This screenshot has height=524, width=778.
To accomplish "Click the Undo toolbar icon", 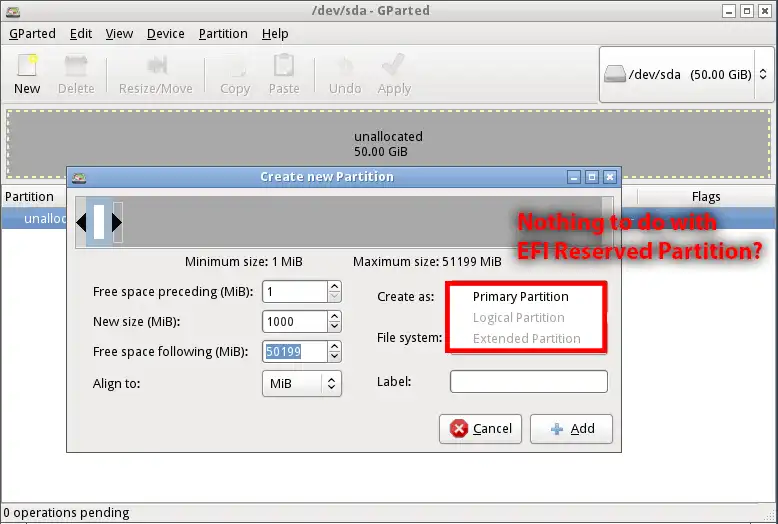I will point(345,66).
